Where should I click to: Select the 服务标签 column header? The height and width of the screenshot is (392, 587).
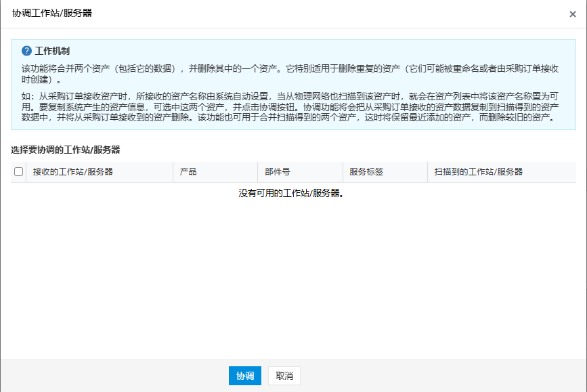366,172
